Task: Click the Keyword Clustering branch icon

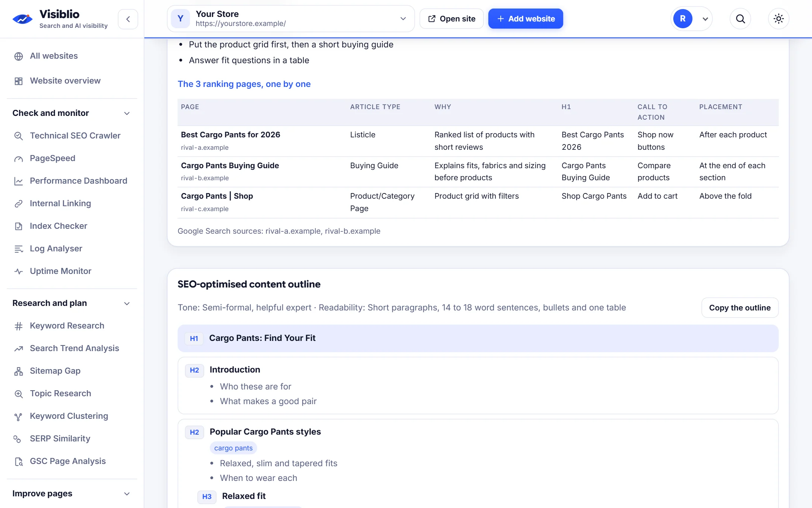Action: point(18,416)
